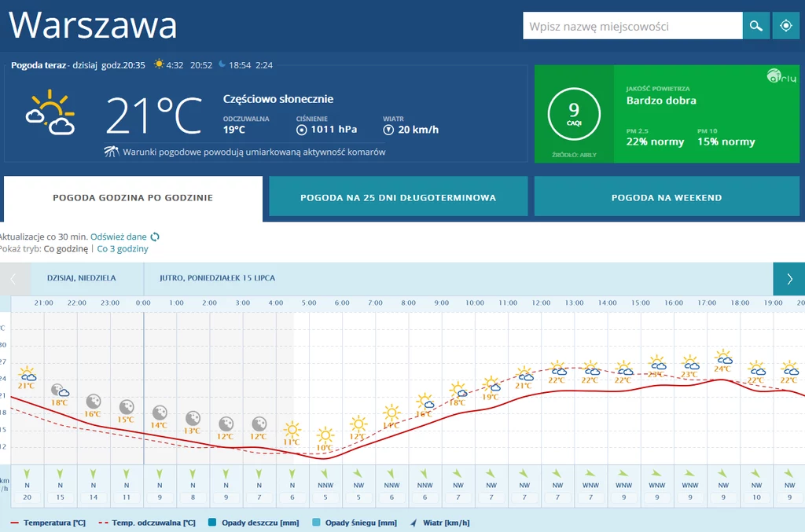Click the search magnifier button
Screen dimensions: 805x532
[x=755, y=26]
